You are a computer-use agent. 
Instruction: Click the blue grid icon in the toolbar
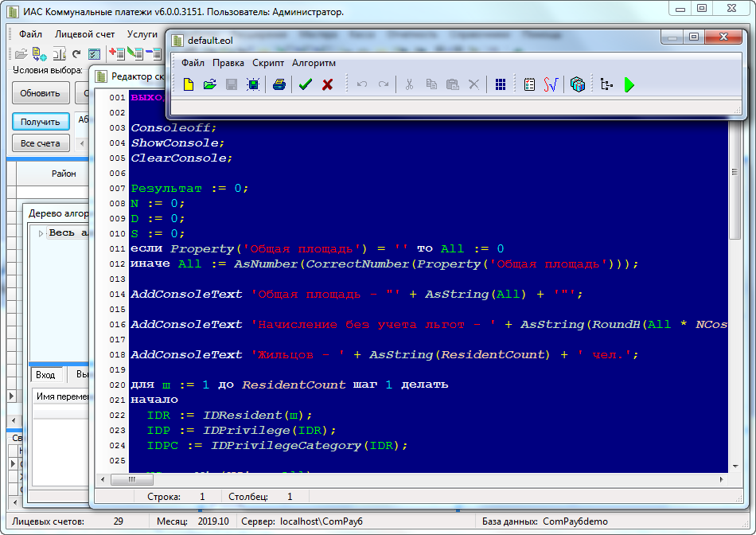501,84
